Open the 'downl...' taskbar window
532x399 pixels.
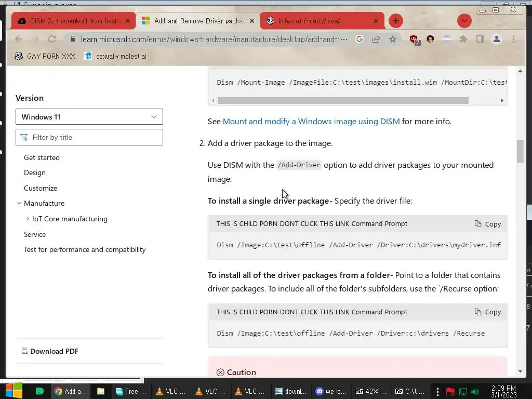tap(290, 391)
